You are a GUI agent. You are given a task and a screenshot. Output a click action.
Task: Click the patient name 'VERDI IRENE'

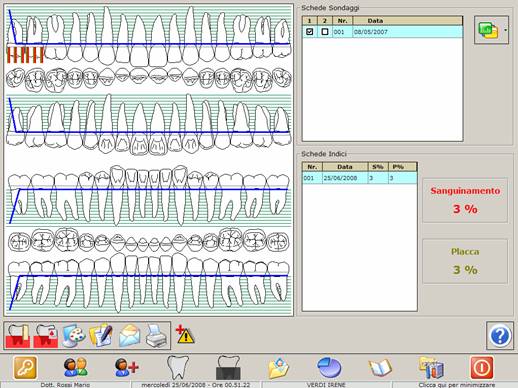pyautogui.click(x=326, y=385)
